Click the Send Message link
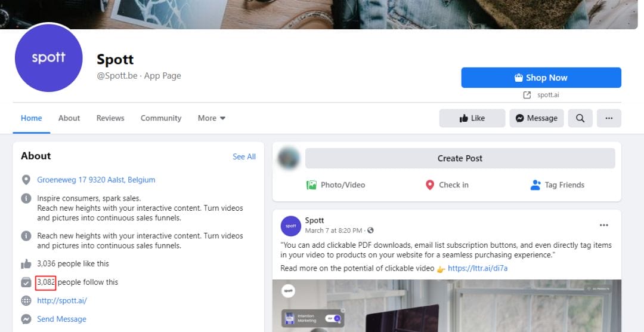The image size is (644, 332). 61,319
